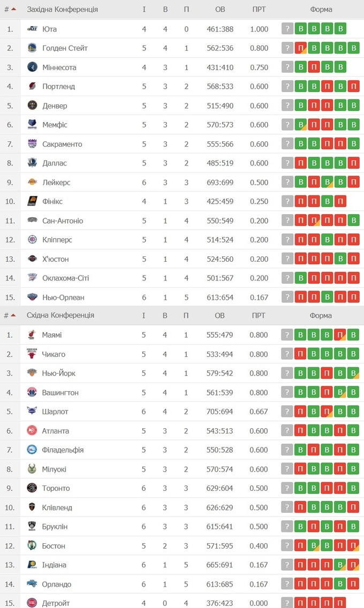Click Detroit's gray question mark form box

click(287, 603)
